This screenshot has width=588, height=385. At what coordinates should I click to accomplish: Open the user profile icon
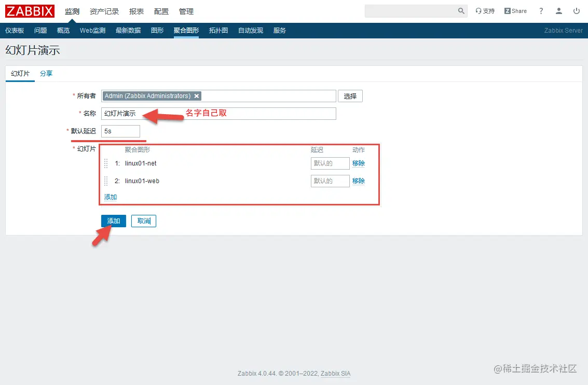[559, 11]
